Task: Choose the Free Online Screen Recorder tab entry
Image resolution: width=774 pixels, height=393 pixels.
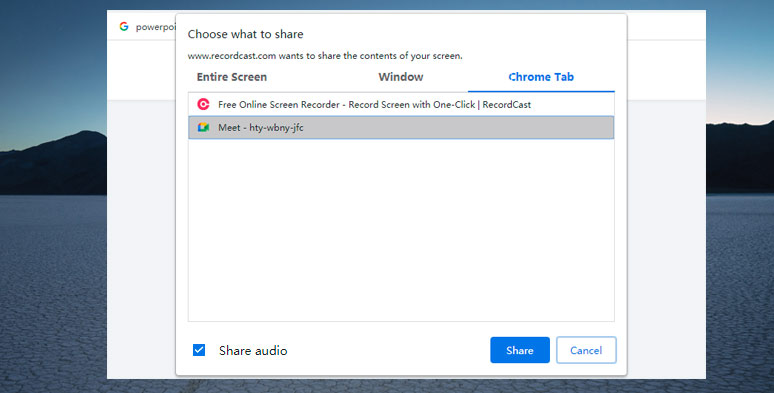Action: pos(401,104)
